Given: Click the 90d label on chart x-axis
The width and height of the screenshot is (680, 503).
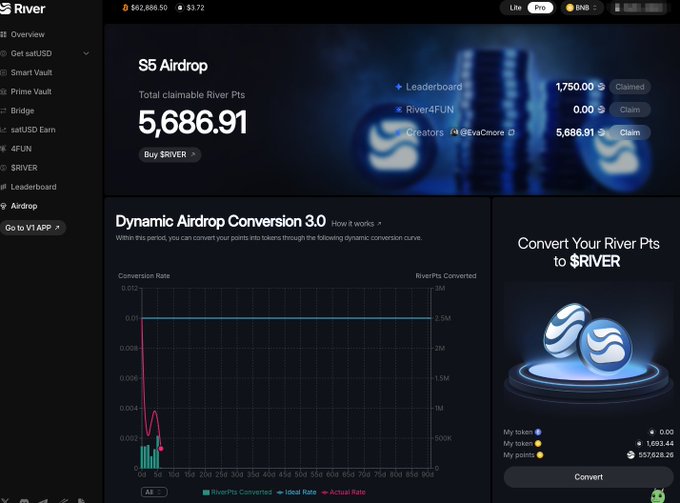Looking at the screenshot, I should pyautogui.click(x=428, y=474).
